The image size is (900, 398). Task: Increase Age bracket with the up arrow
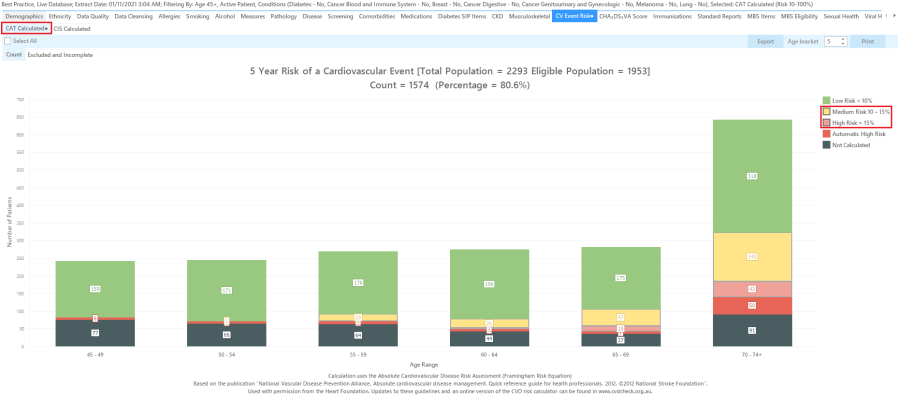843,39
